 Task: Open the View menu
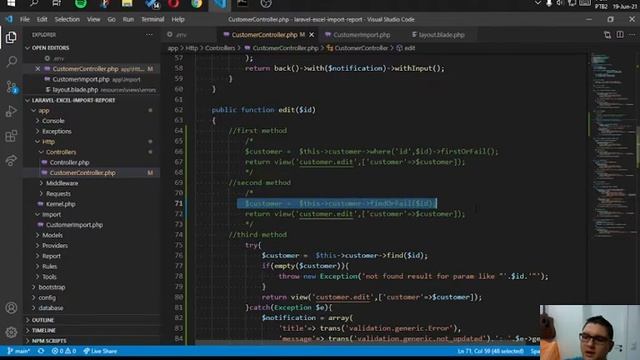(x=93, y=19)
